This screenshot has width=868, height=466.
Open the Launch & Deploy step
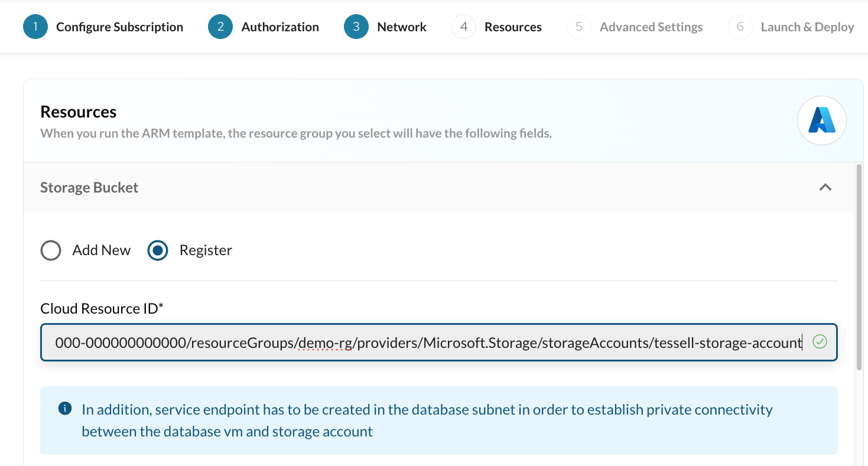807,27
